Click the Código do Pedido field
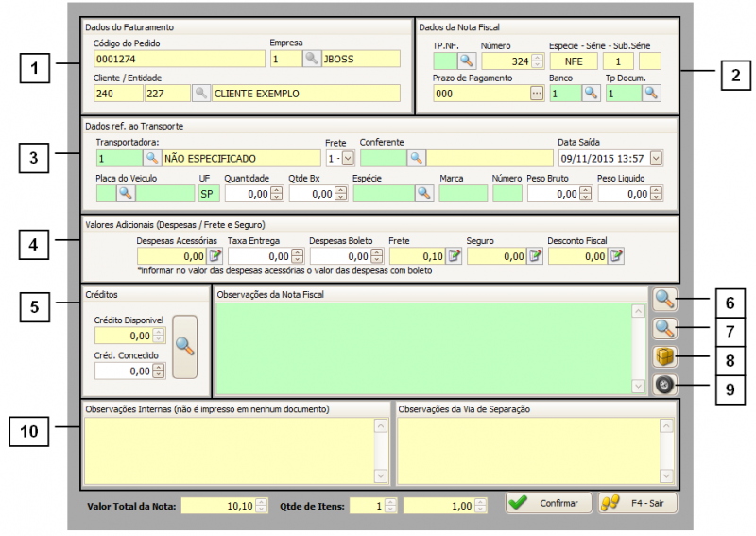The image size is (756, 536). [180, 59]
